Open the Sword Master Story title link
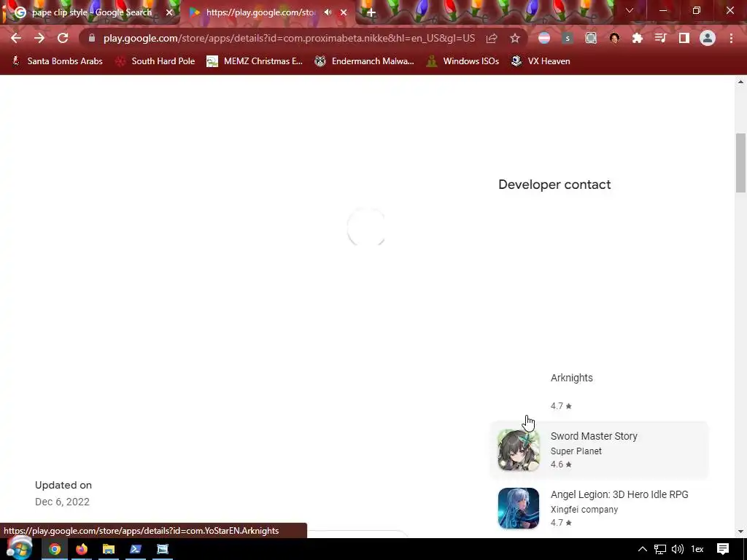Viewport: 747px width, 560px height. (x=594, y=436)
